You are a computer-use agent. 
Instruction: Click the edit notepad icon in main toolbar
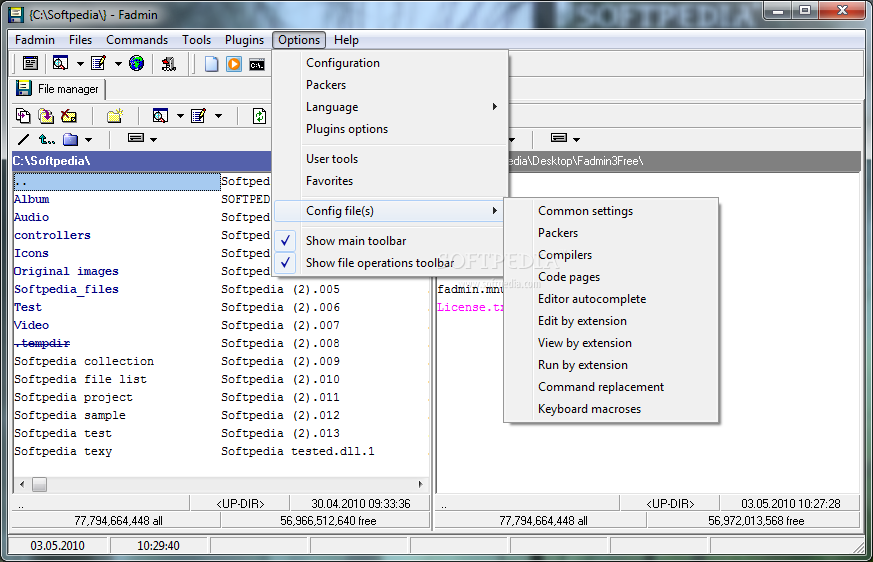(99, 63)
